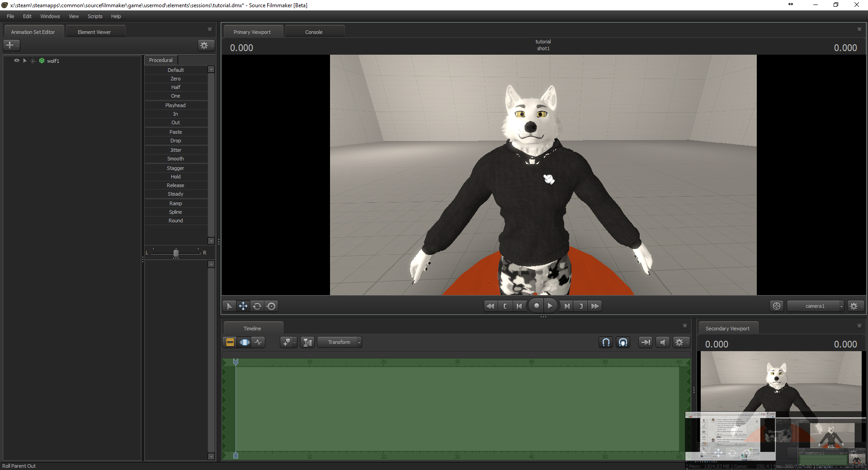Activate the rotate manipulator tool

(x=257, y=306)
